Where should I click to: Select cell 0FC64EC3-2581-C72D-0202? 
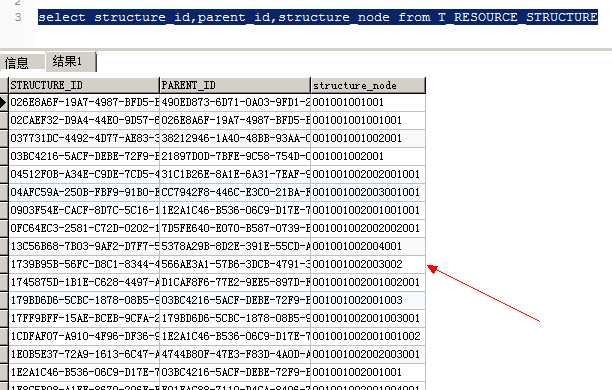pos(84,228)
